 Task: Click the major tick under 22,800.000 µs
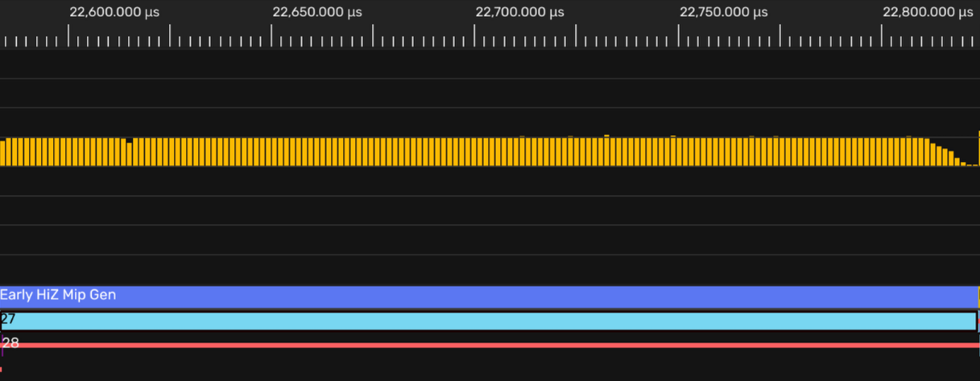[x=881, y=36]
